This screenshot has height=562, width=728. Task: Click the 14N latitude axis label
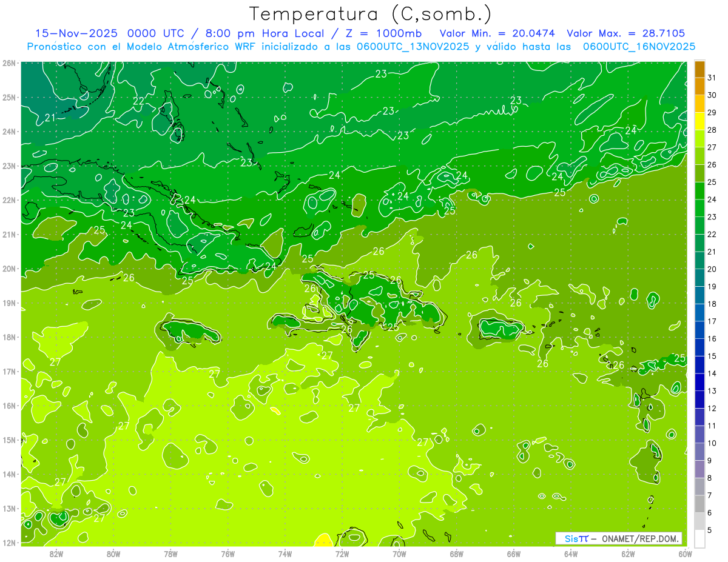8,474
